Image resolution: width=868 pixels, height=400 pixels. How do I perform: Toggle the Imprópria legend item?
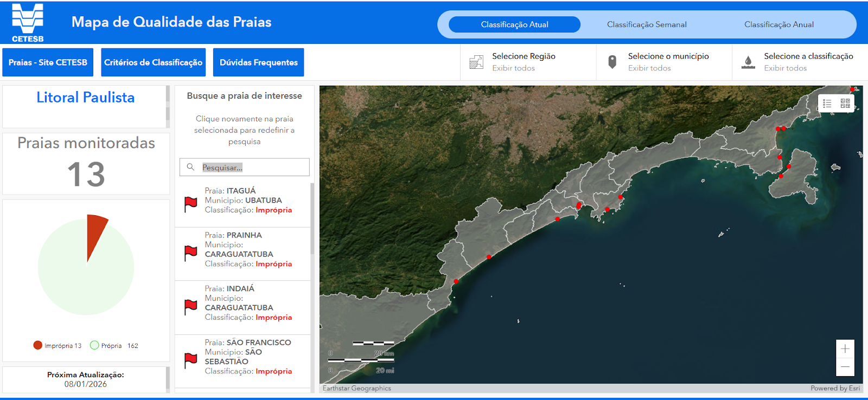click(58, 345)
